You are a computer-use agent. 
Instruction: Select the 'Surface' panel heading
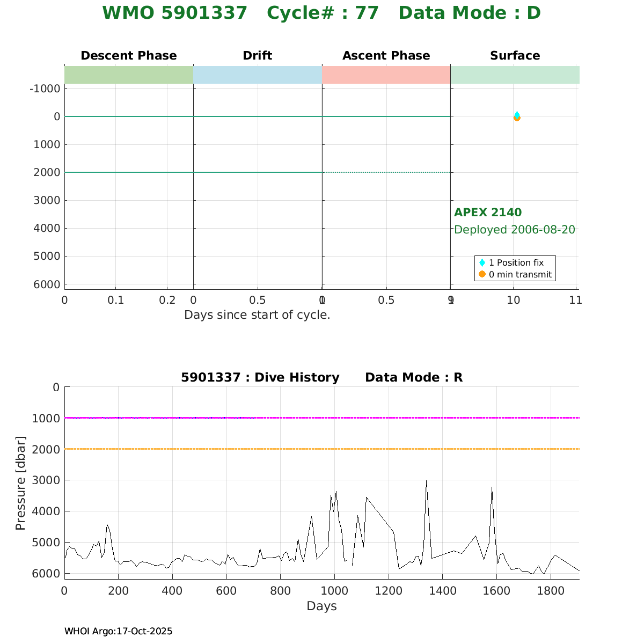click(515, 56)
